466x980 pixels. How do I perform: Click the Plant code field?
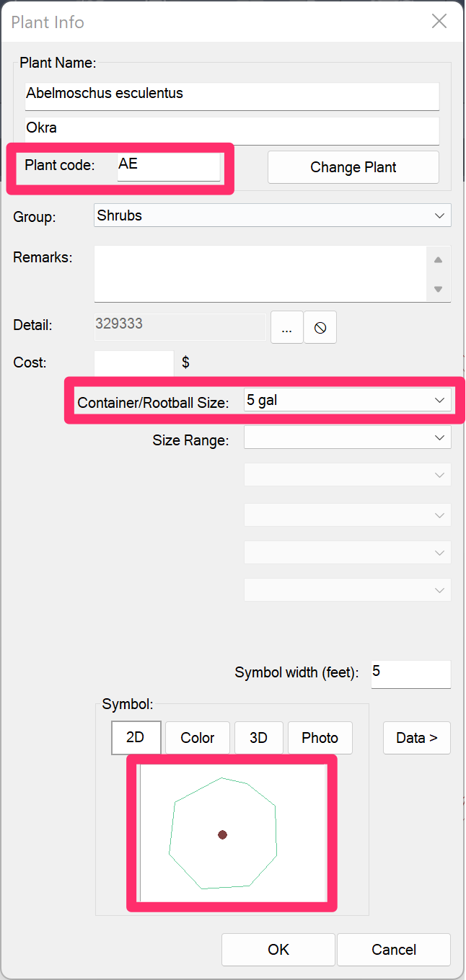click(x=169, y=166)
